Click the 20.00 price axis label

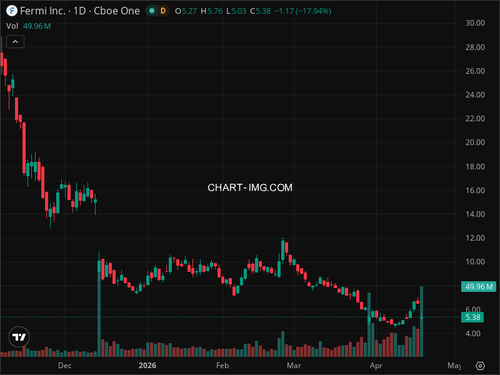[475, 142]
